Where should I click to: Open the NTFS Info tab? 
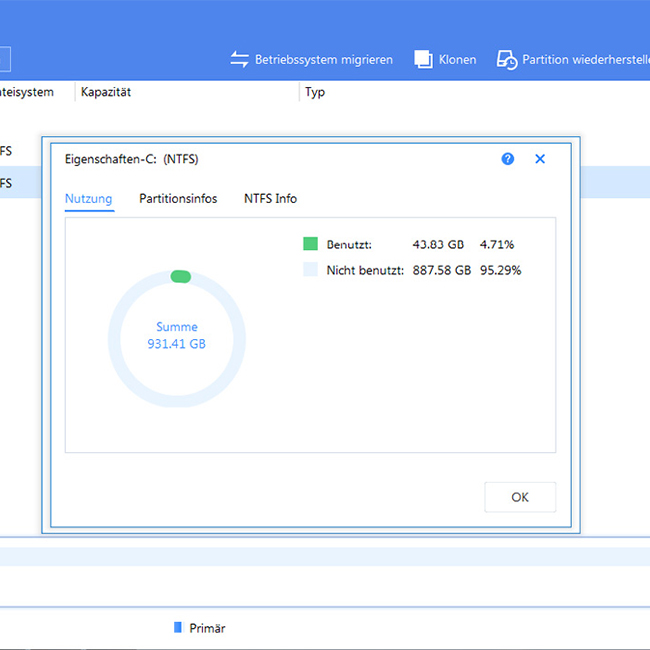pyautogui.click(x=270, y=199)
